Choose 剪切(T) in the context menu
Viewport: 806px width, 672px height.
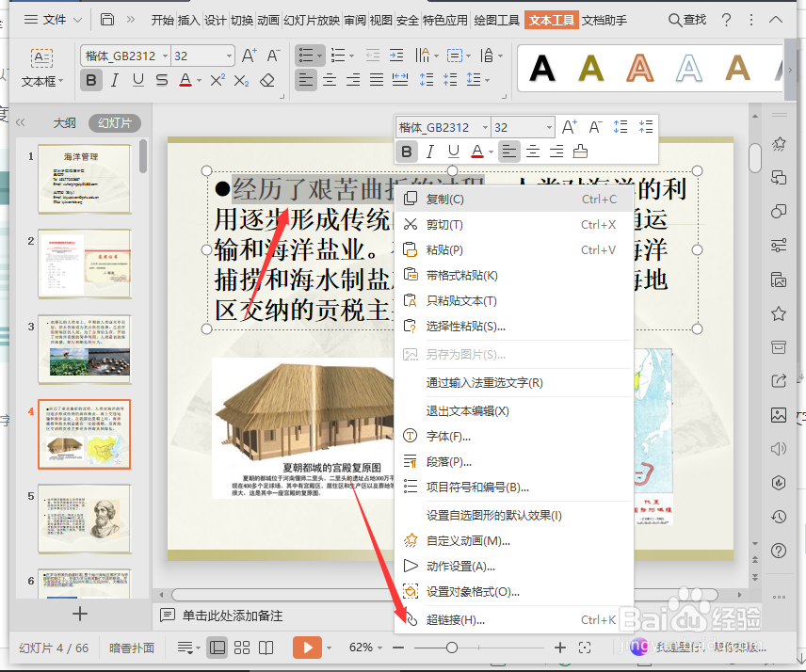513,225
